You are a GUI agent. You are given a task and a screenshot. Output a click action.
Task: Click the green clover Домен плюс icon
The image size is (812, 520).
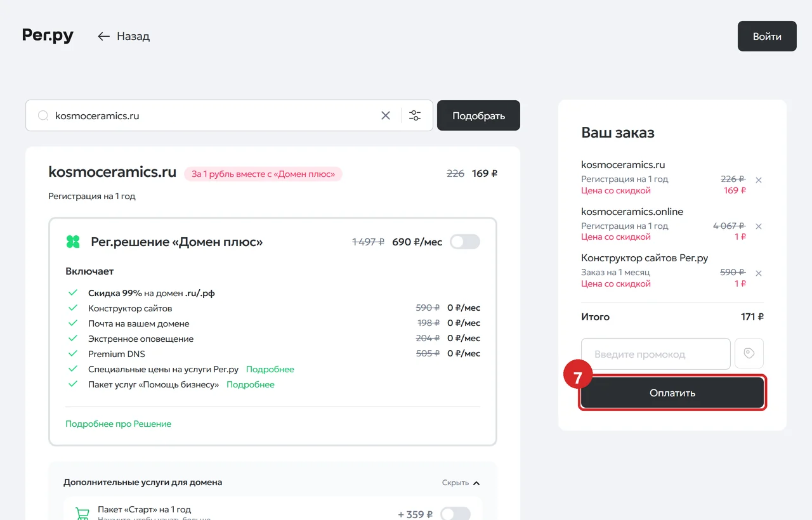(x=73, y=242)
